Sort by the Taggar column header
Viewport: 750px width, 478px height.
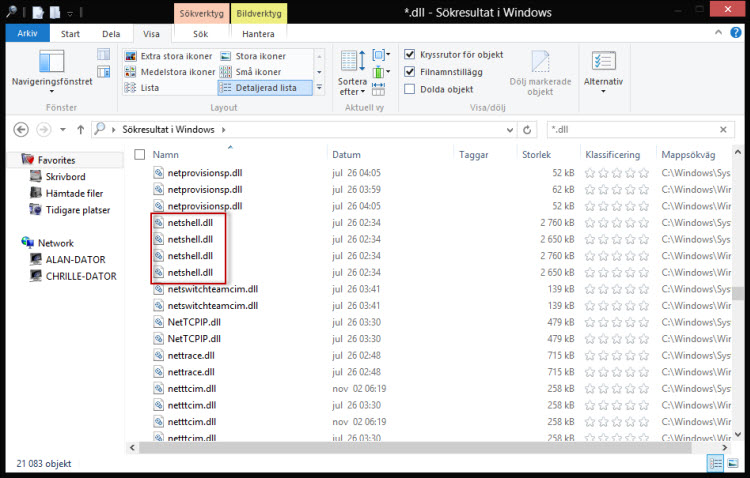tap(474, 155)
